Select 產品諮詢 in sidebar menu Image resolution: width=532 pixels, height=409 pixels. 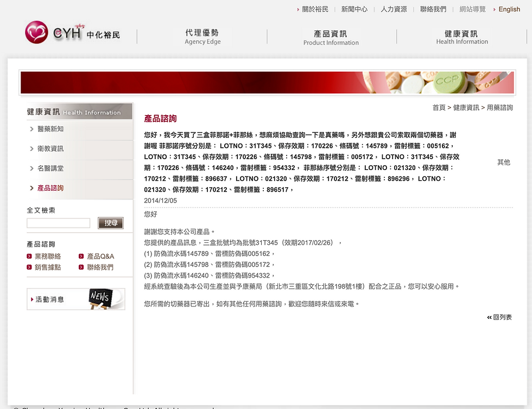50,188
